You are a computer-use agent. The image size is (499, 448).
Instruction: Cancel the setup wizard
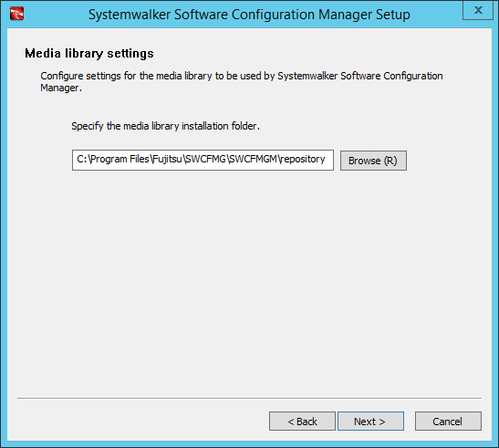(x=448, y=422)
